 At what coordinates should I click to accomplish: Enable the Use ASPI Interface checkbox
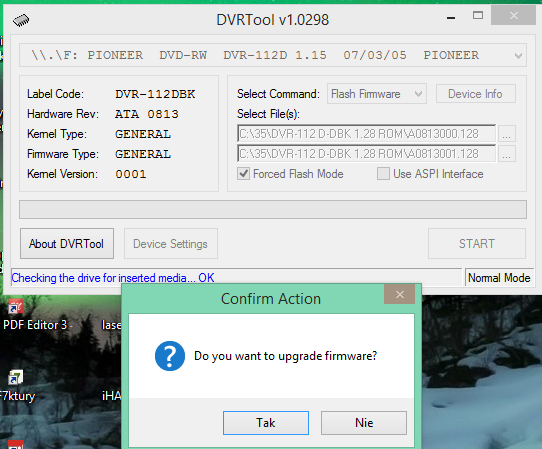click(383, 174)
